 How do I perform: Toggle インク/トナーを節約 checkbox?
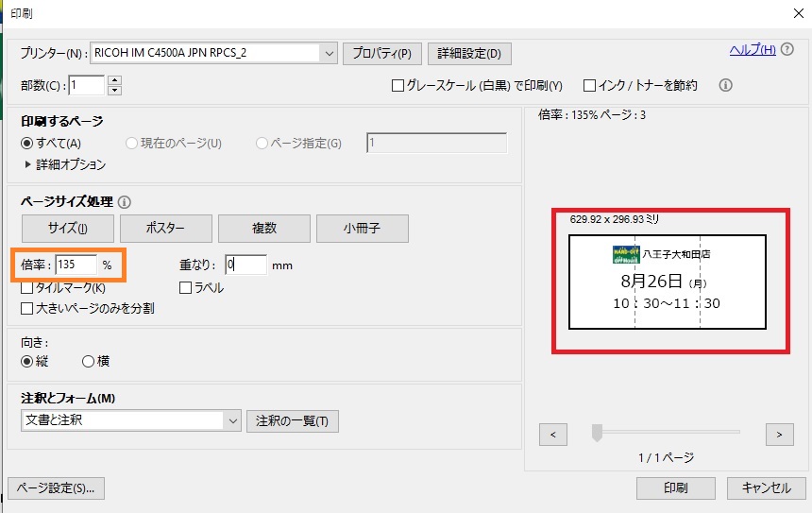point(589,86)
